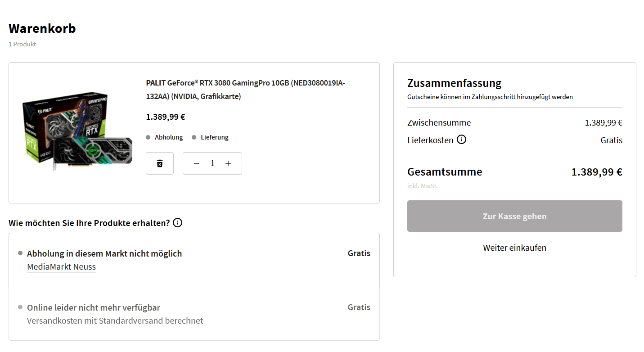Open the MediaMarkt Neuss store link
The image size is (644, 352).
62,267
